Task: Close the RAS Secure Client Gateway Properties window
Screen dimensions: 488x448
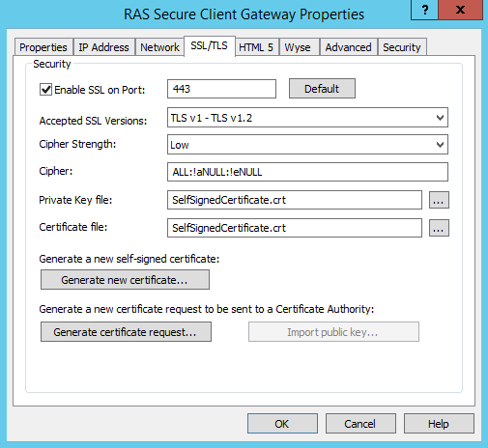Action: (x=461, y=10)
